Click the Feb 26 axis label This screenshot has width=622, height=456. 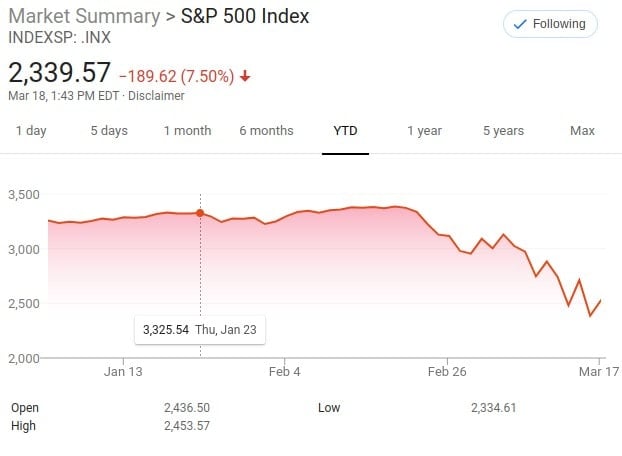tap(447, 372)
